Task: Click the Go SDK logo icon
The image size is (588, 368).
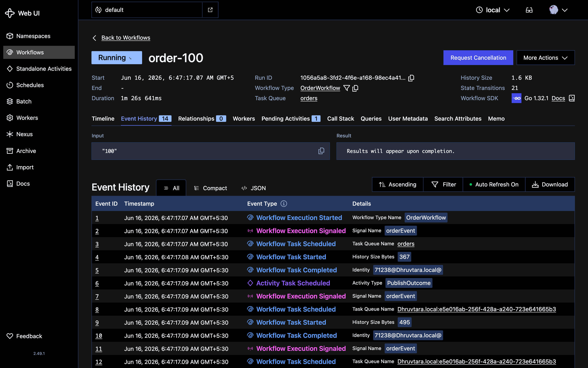Action: coord(516,98)
